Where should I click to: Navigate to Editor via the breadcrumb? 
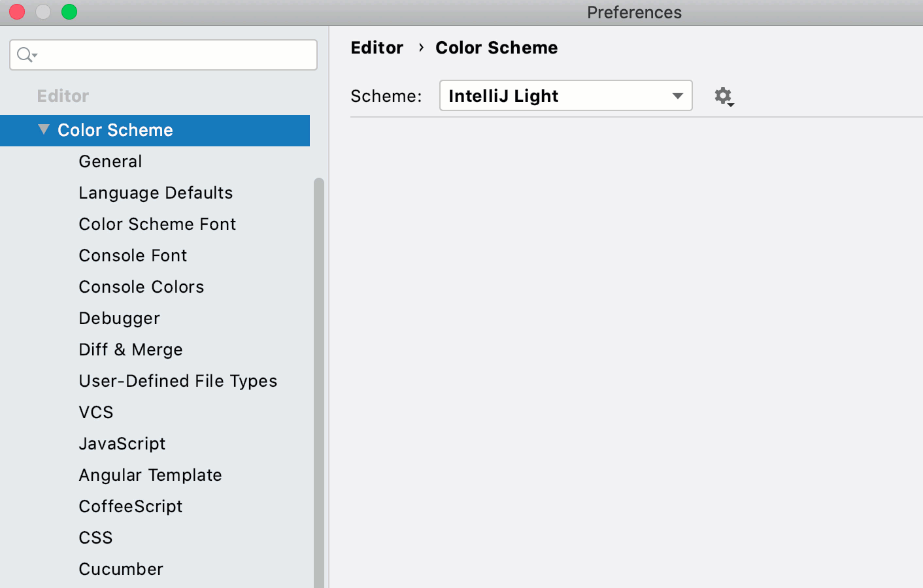pyautogui.click(x=377, y=47)
